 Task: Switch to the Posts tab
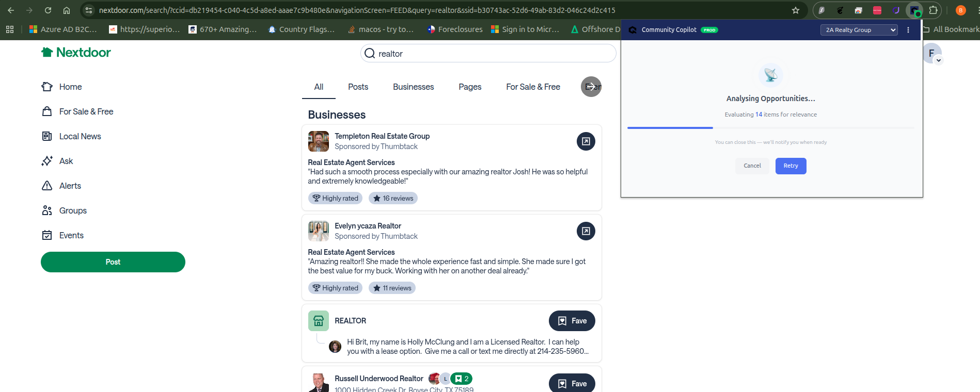pos(358,87)
